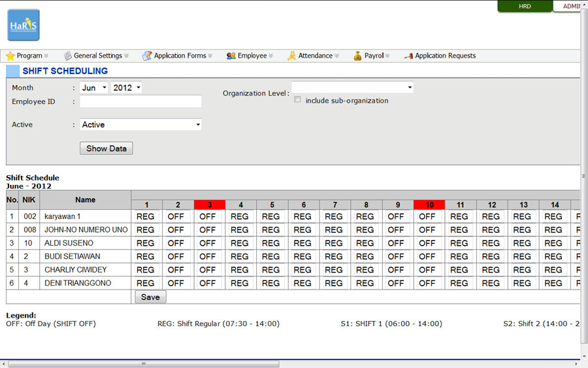Click the star icon beside Program
588x368 pixels.
(10, 56)
